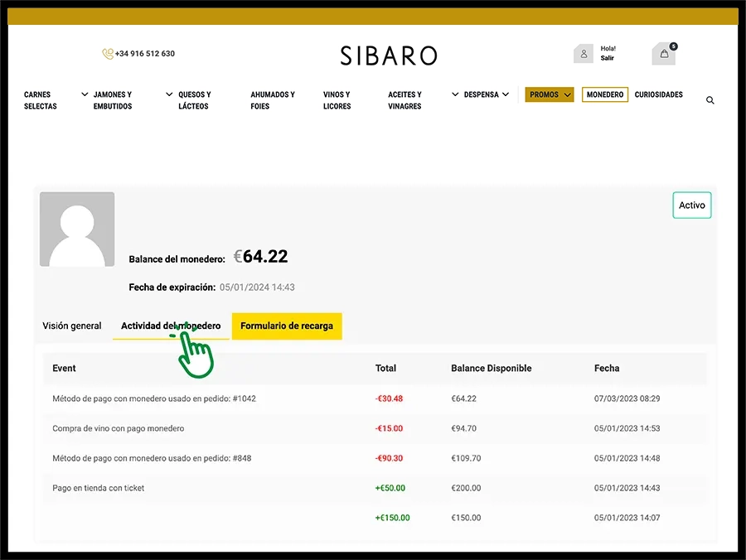This screenshot has height=560, width=746.
Task: Select the Compra de vino row
Action: point(375,428)
